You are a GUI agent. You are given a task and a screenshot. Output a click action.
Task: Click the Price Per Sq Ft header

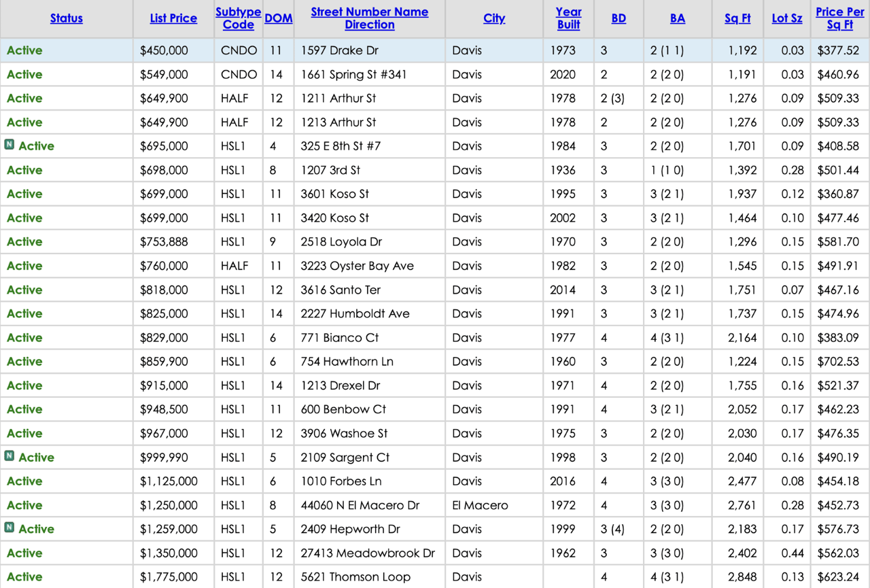point(840,18)
